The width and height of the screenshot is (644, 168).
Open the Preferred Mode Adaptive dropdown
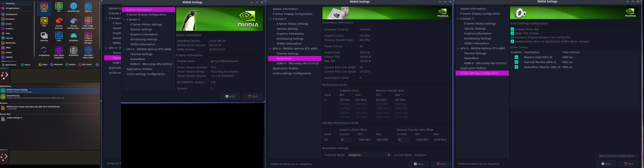369,155
